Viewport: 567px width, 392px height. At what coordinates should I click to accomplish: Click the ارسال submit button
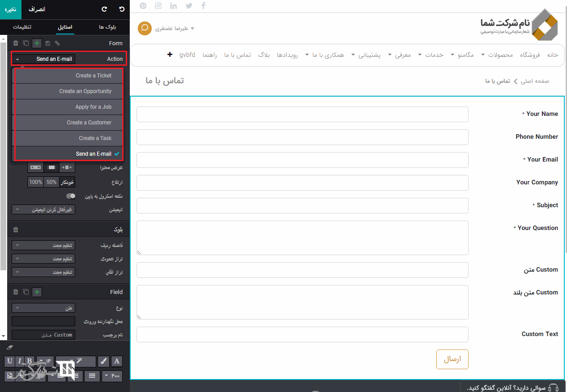[452, 359]
